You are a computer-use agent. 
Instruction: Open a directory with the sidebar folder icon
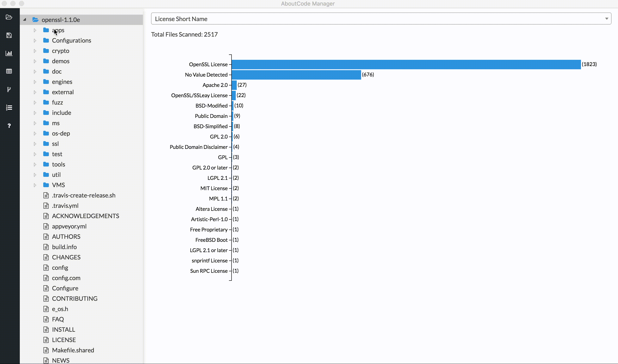pyautogui.click(x=9, y=17)
